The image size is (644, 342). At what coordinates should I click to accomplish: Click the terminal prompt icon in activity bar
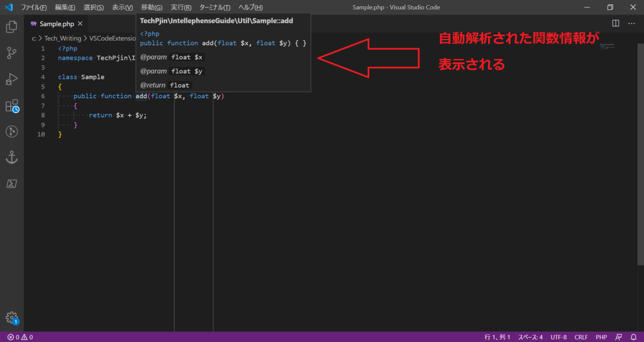pos(11,184)
